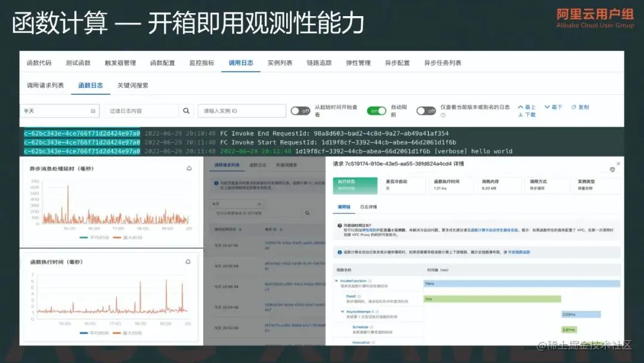Click the 执行状态 green status card
The height and width of the screenshot is (363, 644).
pyautogui.click(x=355, y=185)
